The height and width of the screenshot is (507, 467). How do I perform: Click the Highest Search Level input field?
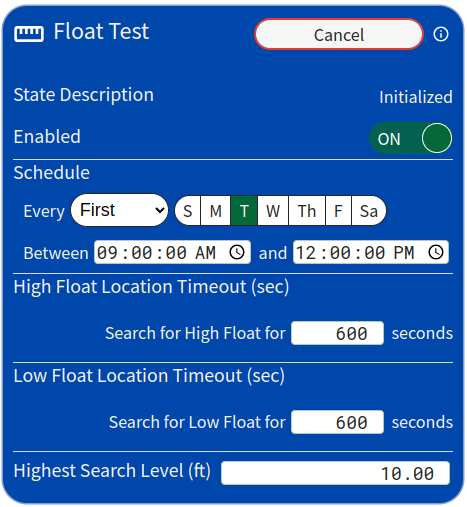point(335,473)
